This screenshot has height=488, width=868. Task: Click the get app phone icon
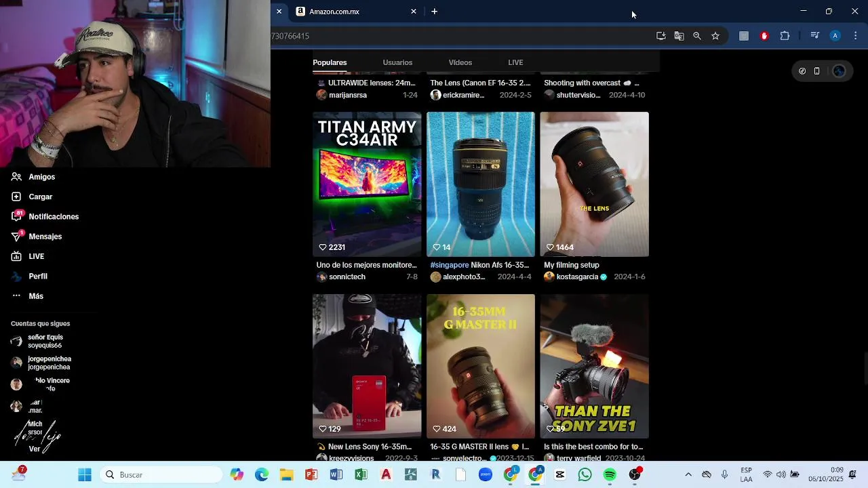point(816,71)
